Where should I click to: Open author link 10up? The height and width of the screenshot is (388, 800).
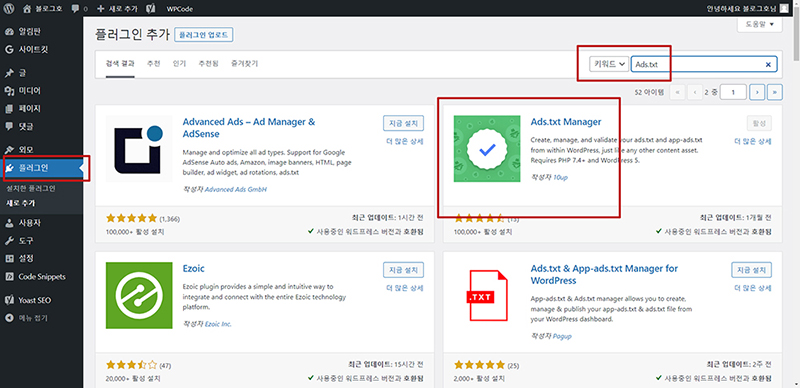pyautogui.click(x=560, y=177)
